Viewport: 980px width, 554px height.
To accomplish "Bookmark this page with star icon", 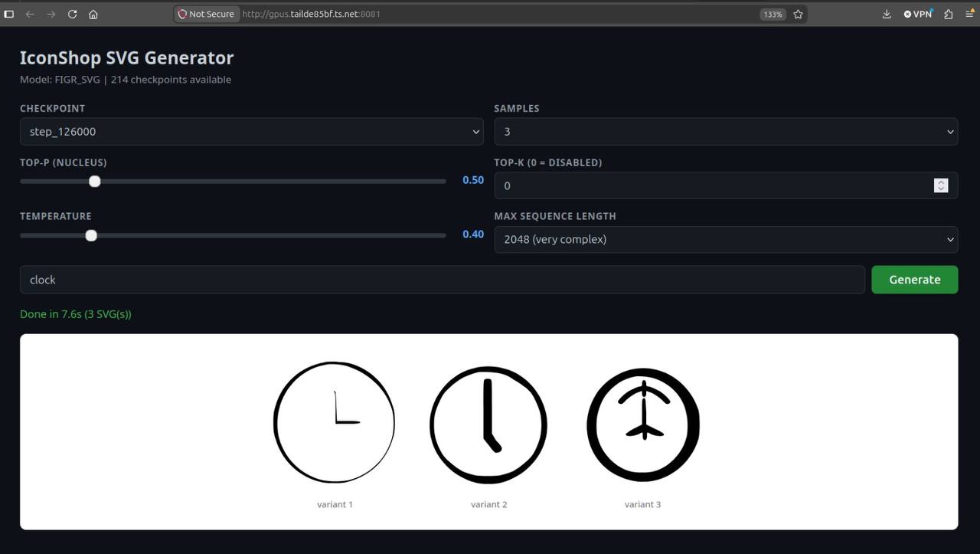I will click(799, 14).
